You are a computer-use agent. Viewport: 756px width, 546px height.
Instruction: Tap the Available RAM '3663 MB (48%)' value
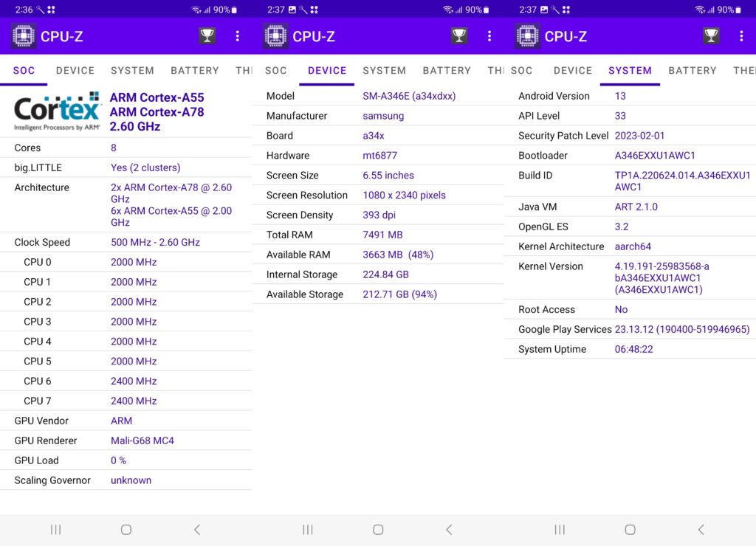(x=398, y=255)
